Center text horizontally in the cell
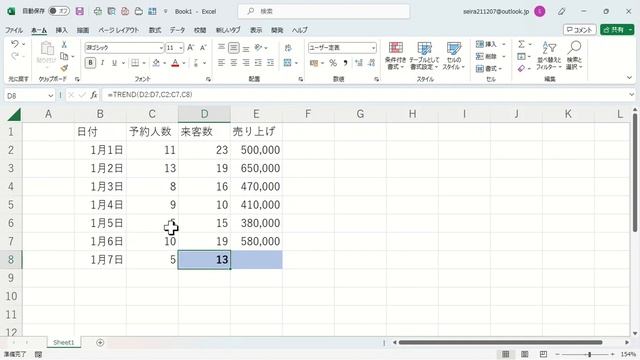Screen dimensions: 640x360 [x=233, y=63]
